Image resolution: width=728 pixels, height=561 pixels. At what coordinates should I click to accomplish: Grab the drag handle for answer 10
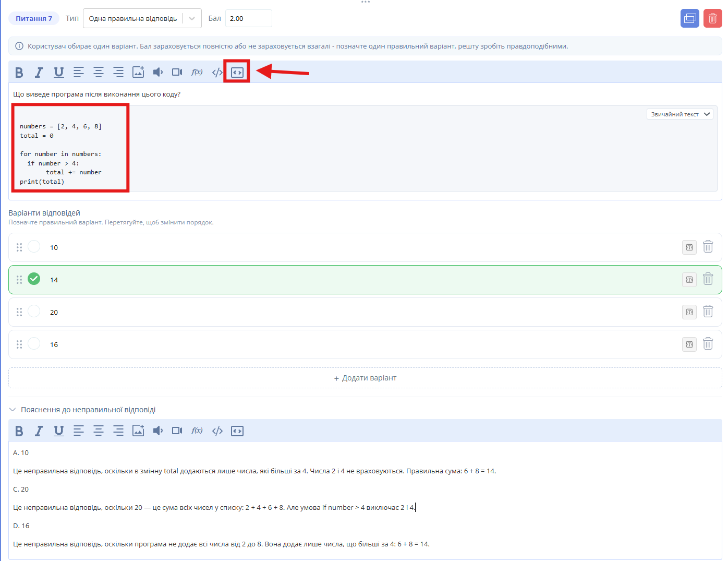coord(19,247)
